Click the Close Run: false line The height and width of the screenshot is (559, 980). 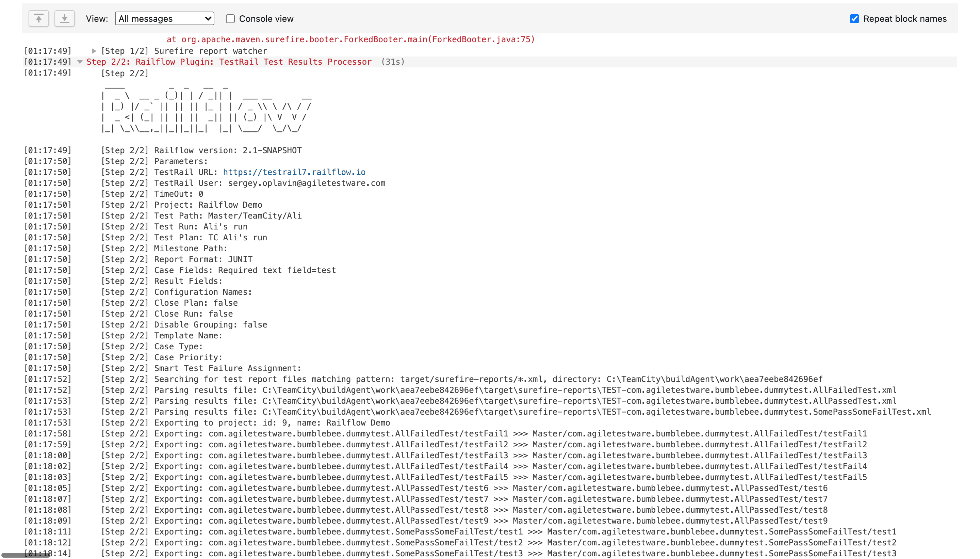coord(193,314)
